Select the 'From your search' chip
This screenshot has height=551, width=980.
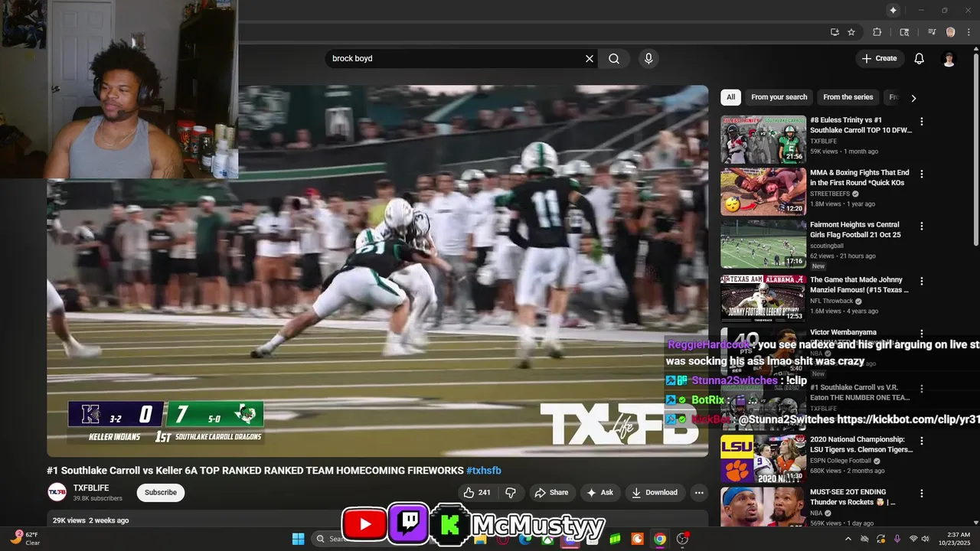779,97
